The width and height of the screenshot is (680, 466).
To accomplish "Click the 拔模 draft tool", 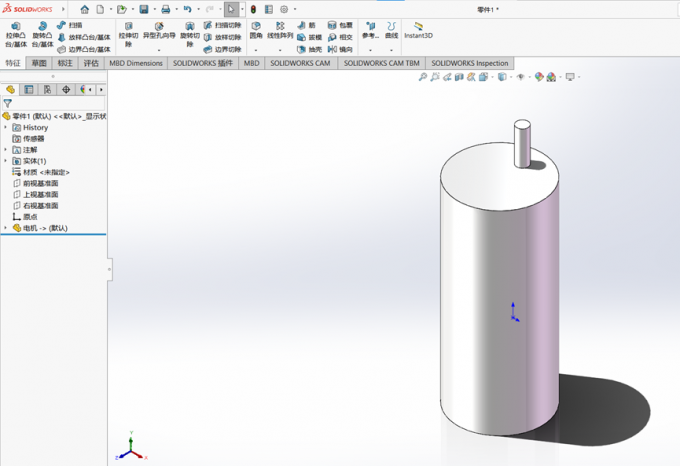I will pyautogui.click(x=309, y=37).
